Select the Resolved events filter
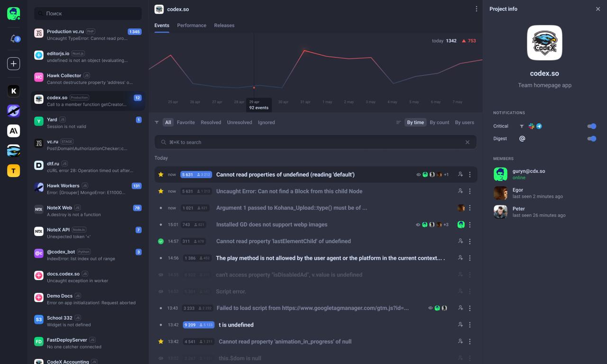Viewport: 607px width, 364px height. (x=211, y=122)
